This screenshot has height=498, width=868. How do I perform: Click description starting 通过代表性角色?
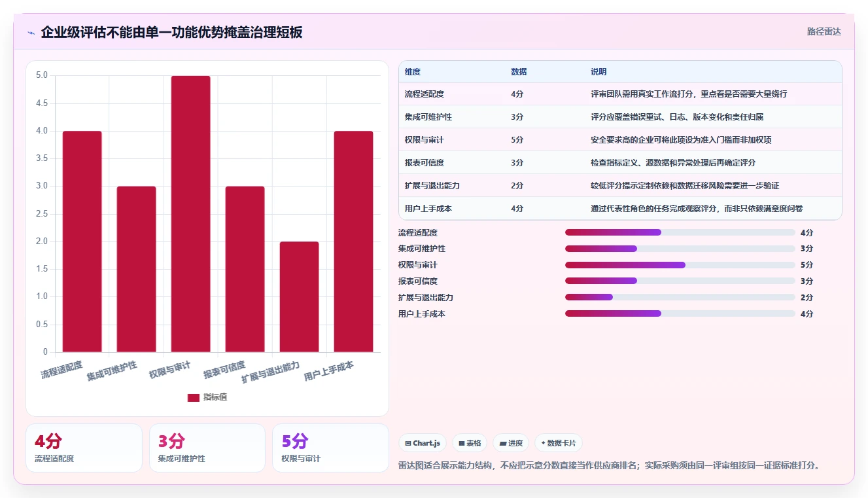pyautogui.click(x=697, y=209)
